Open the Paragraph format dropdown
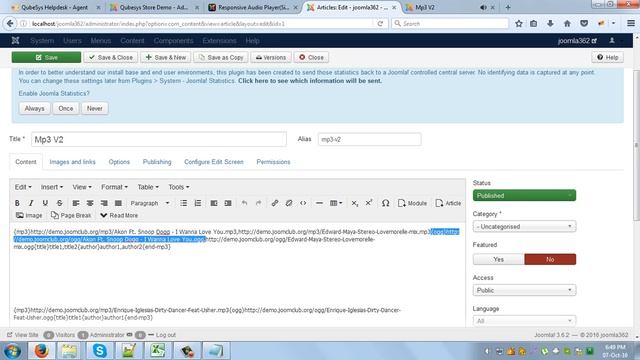Viewport: 640px width, 360px height. (150, 203)
